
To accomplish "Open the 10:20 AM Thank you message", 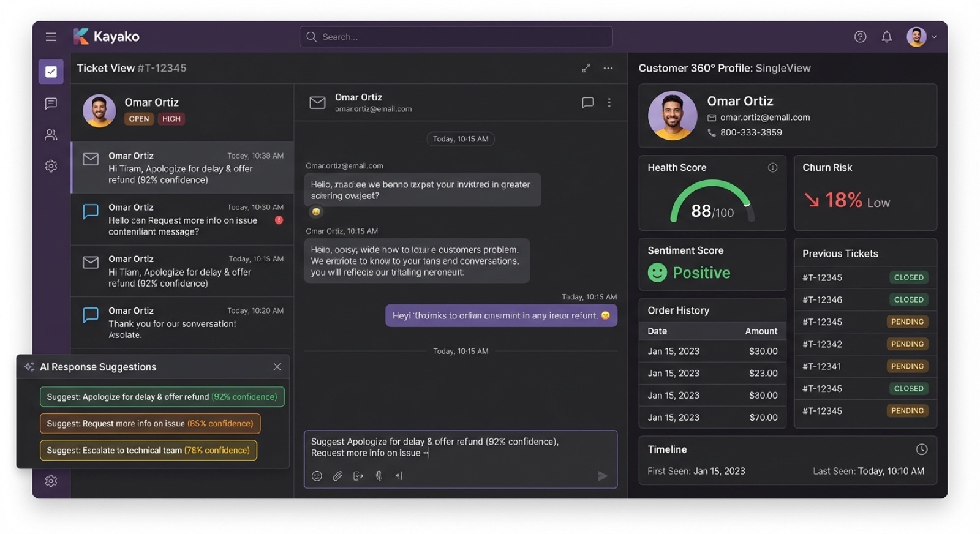I will (183, 323).
